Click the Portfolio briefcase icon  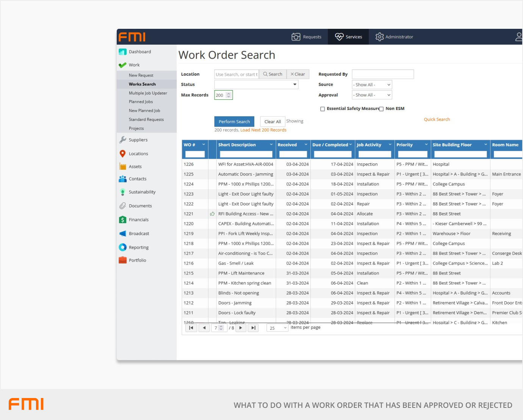pyautogui.click(x=122, y=260)
